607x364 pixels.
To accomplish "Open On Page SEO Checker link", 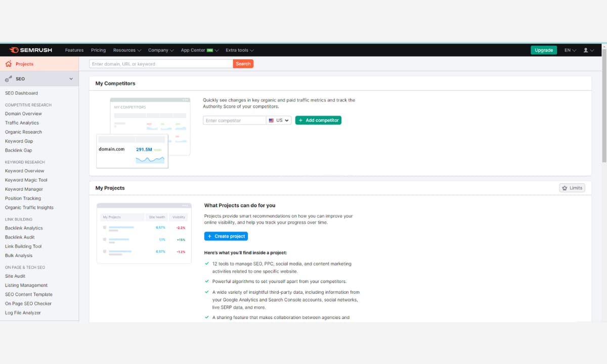I will (28, 303).
